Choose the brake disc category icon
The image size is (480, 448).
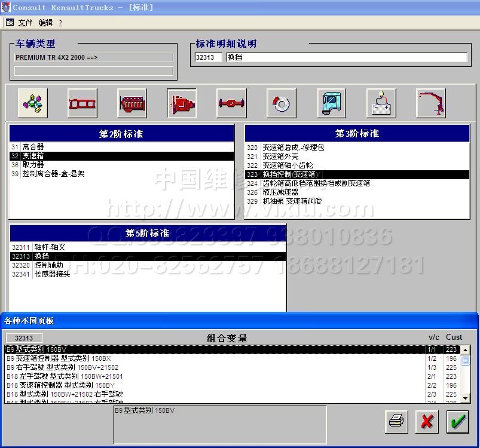[x=281, y=103]
